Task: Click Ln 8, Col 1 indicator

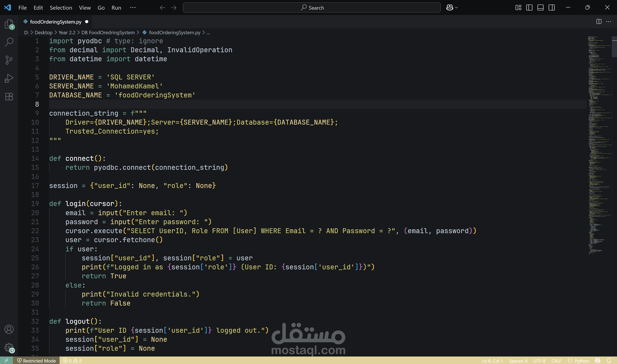Action: point(492,361)
